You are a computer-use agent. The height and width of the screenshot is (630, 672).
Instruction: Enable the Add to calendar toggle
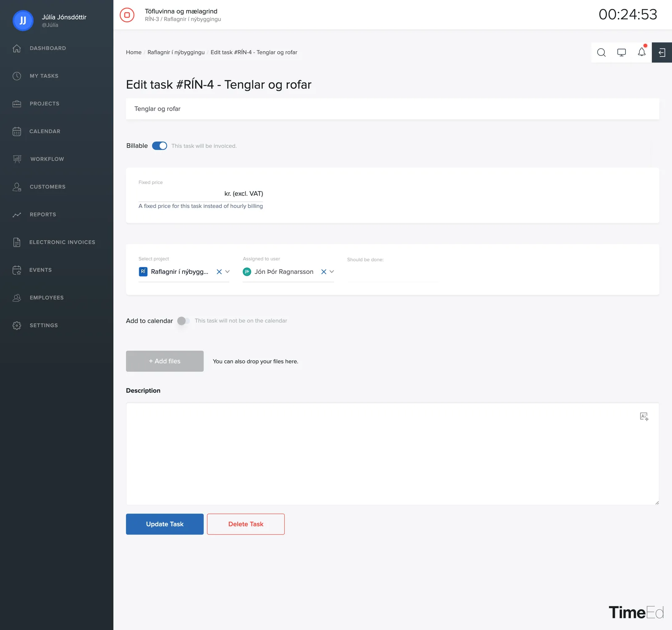coord(184,321)
